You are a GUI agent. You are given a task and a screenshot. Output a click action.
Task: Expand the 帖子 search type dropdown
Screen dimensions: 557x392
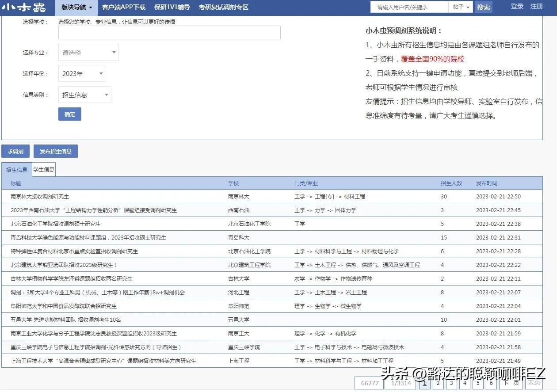461,7
